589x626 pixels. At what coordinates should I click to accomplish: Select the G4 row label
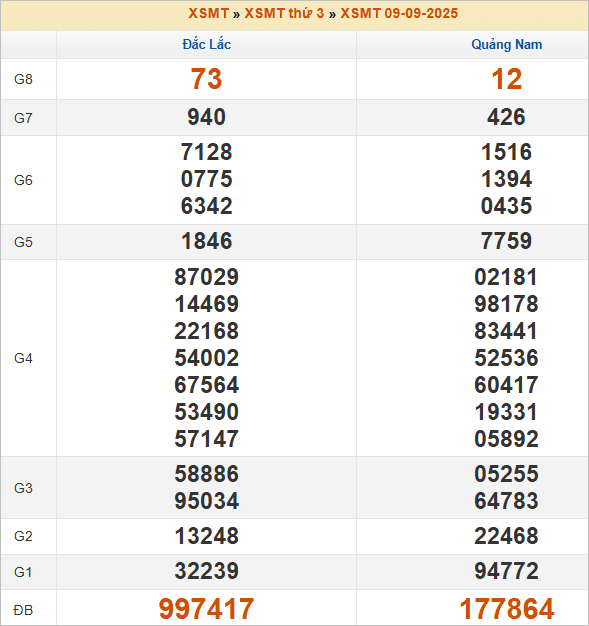[23, 358]
